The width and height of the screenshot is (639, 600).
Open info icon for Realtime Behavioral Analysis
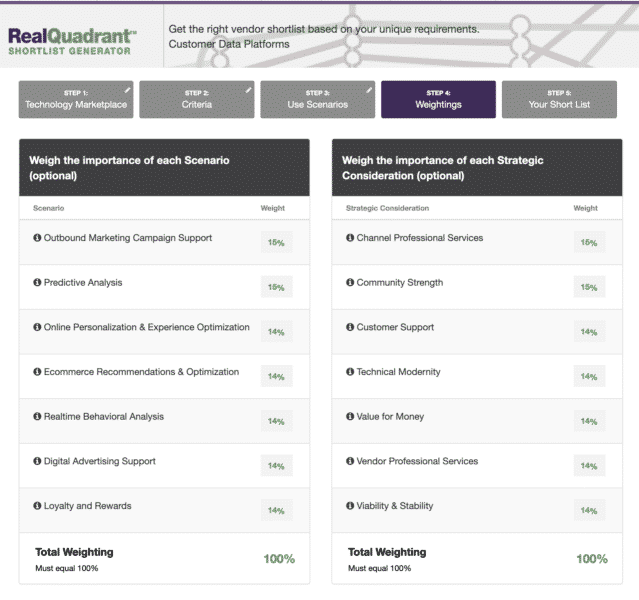(38, 417)
